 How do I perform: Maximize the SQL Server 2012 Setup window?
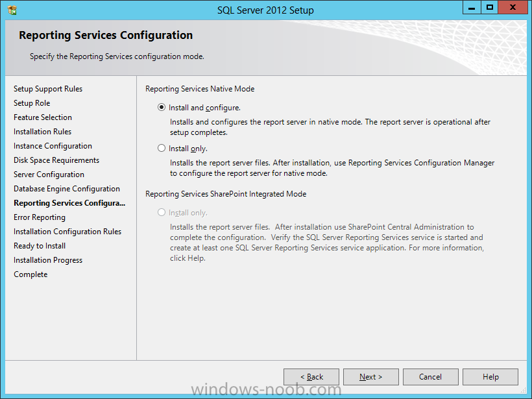coord(490,8)
